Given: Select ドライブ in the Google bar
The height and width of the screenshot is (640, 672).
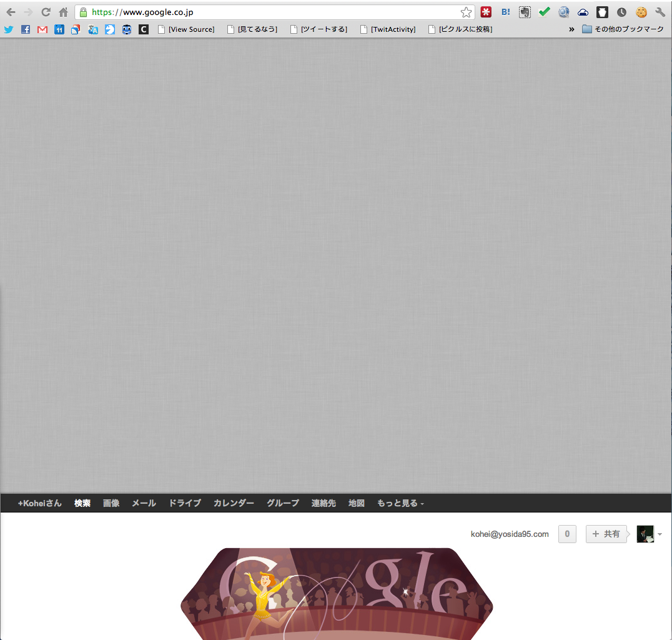Looking at the screenshot, I should (185, 503).
